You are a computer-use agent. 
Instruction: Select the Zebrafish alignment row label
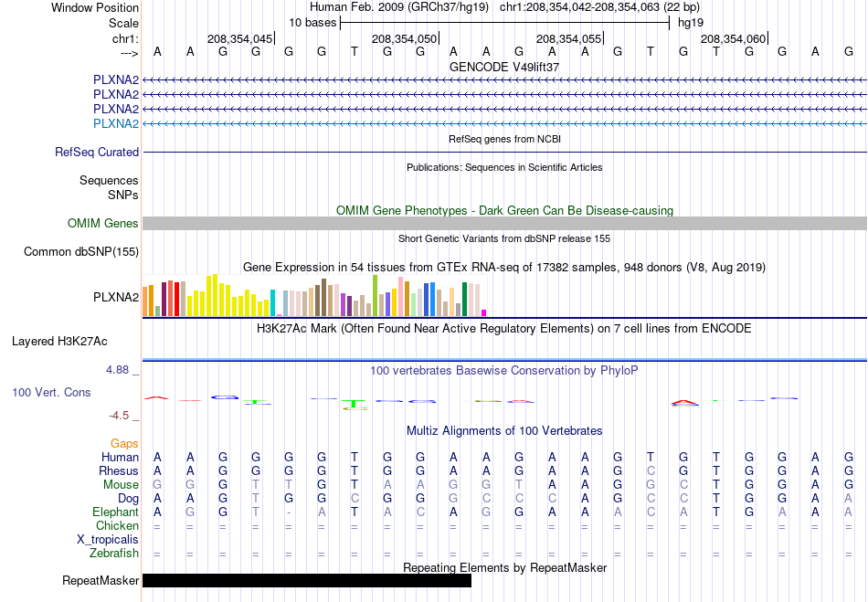pyautogui.click(x=114, y=553)
